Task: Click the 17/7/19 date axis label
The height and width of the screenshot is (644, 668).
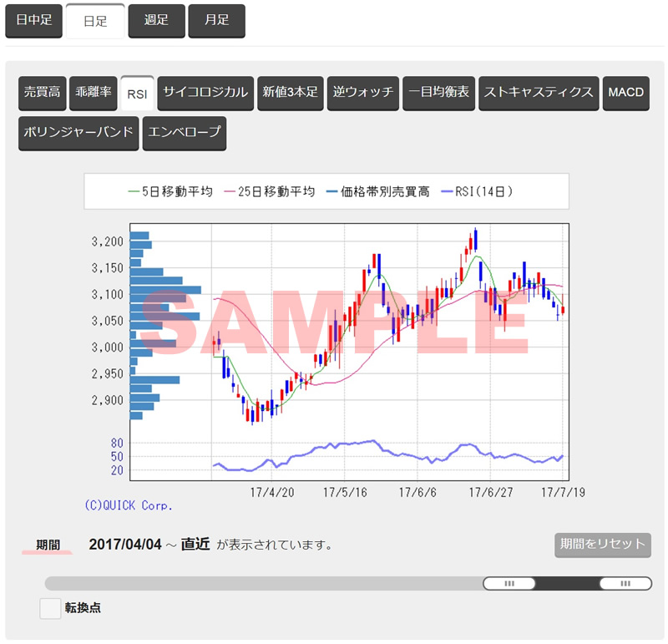Action: coord(563,493)
